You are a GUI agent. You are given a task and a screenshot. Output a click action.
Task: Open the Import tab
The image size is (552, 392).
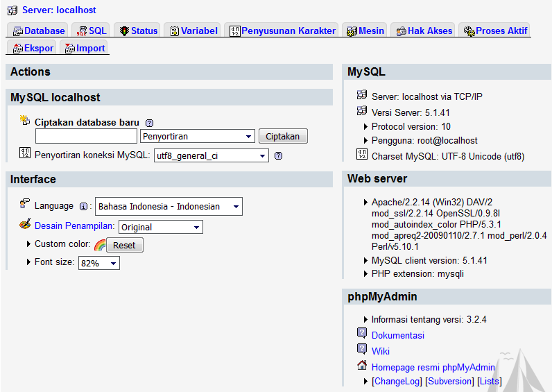point(85,49)
